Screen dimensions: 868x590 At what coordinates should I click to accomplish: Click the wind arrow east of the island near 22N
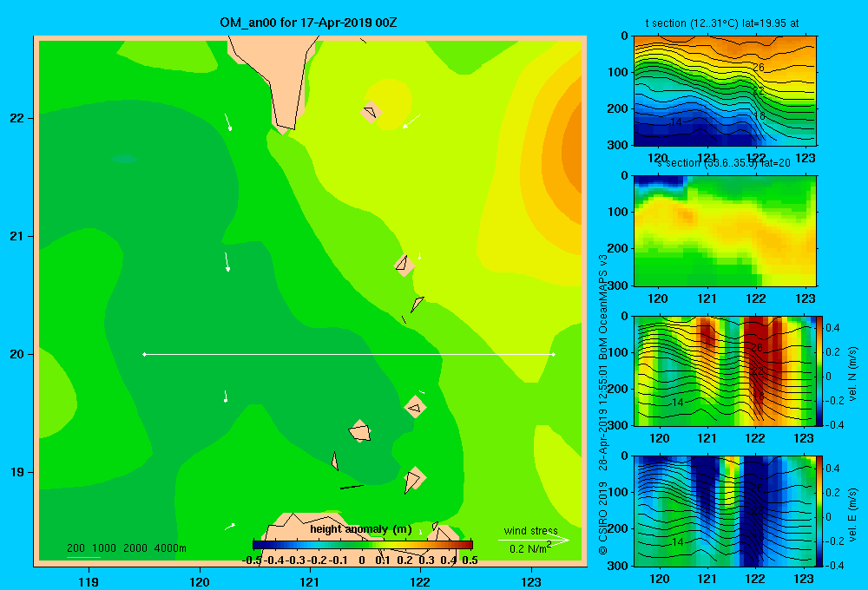coord(411,121)
